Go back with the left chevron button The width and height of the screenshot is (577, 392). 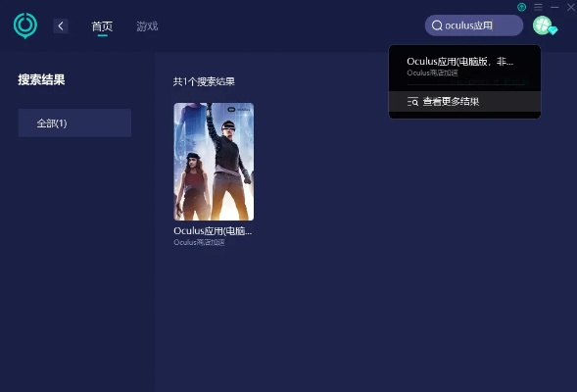(x=61, y=26)
